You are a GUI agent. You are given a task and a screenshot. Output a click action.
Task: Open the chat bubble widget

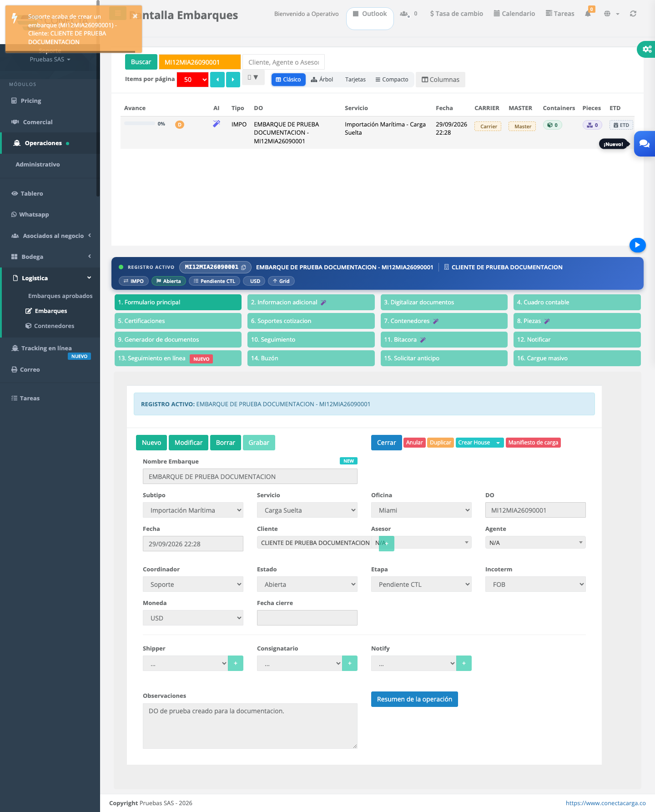pyautogui.click(x=645, y=143)
